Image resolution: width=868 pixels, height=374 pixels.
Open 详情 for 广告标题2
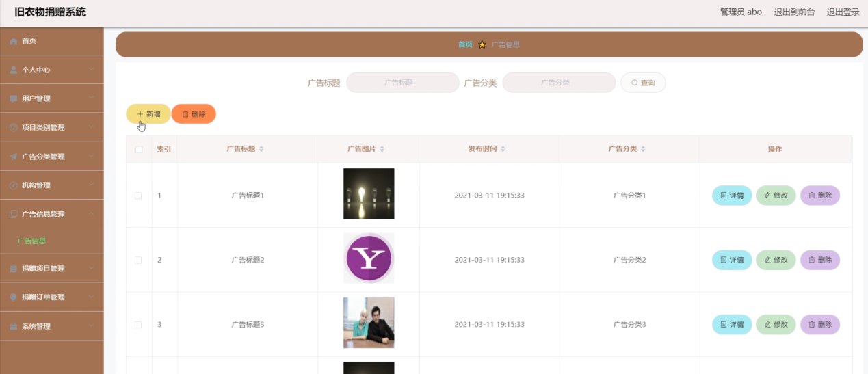(732, 260)
